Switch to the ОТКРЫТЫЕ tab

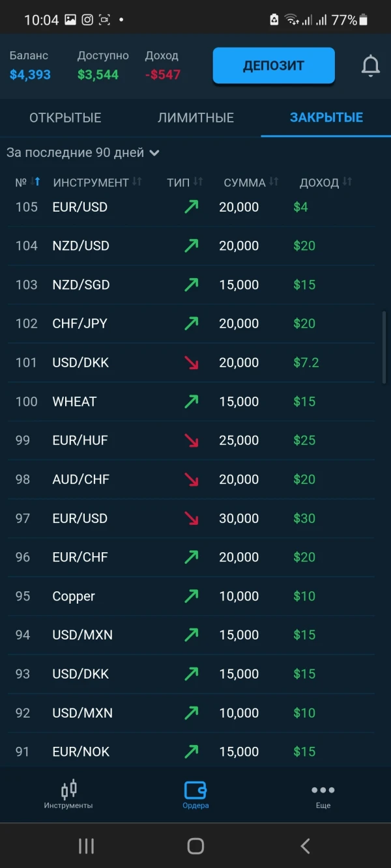coord(65,118)
